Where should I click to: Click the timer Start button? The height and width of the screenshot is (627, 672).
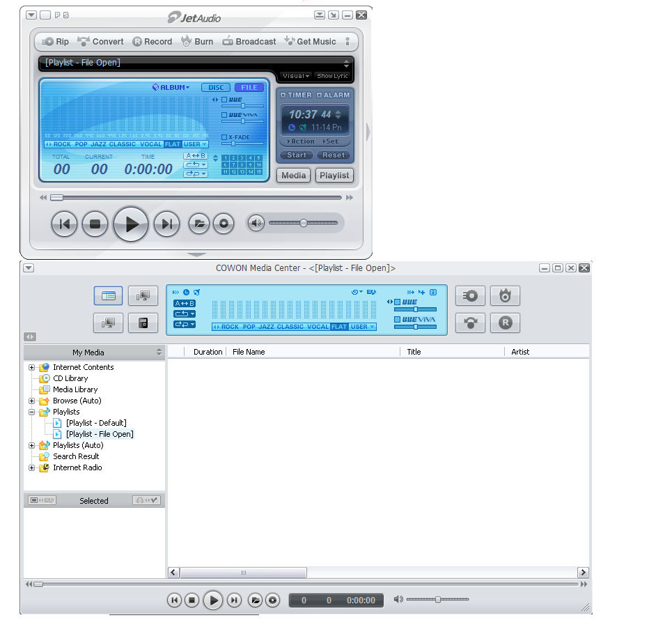point(297,155)
